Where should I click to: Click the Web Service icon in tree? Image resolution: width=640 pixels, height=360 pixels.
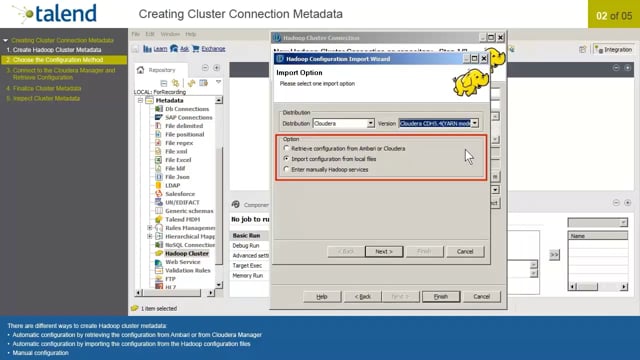(x=158, y=262)
